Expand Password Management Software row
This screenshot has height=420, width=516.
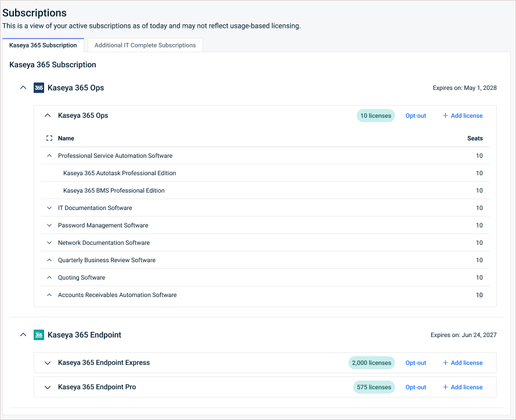coord(49,225)
